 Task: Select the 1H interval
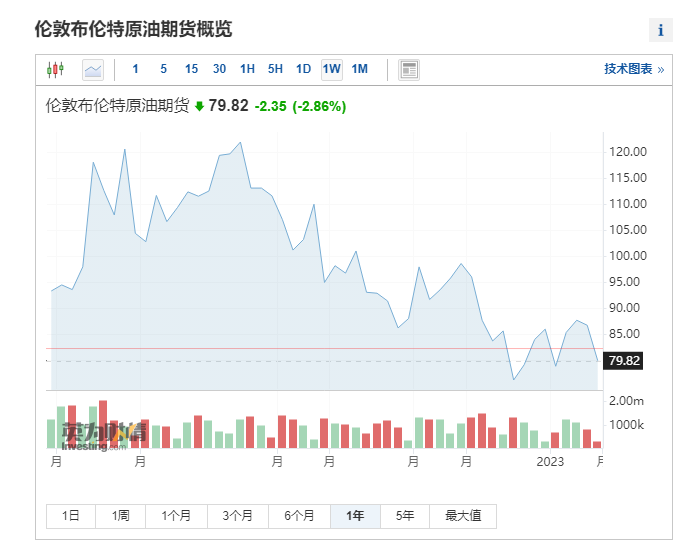247,69
